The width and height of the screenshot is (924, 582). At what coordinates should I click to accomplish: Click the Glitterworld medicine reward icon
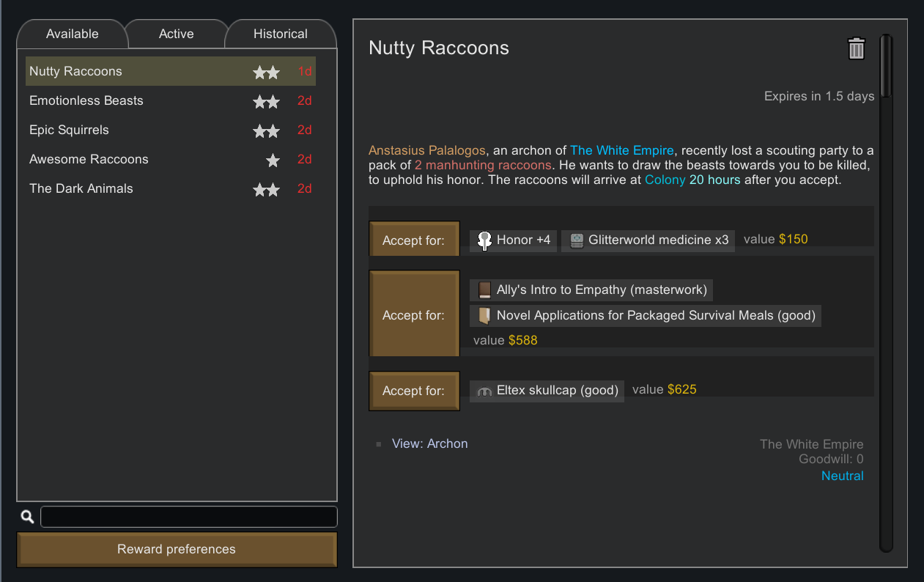(x=577, y=240)
